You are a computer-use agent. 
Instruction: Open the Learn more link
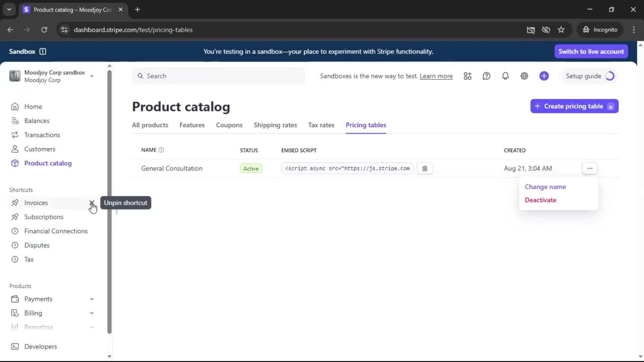point(436,76)
